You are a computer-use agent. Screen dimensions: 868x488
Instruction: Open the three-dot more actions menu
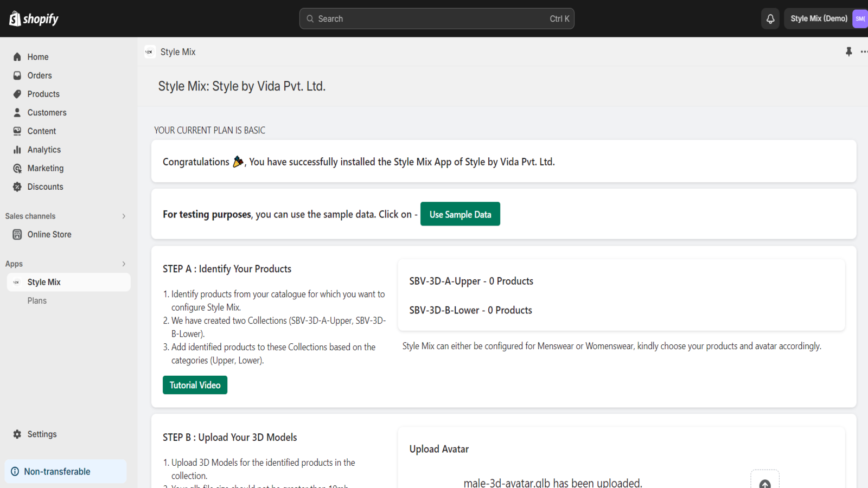pos(864,52)
